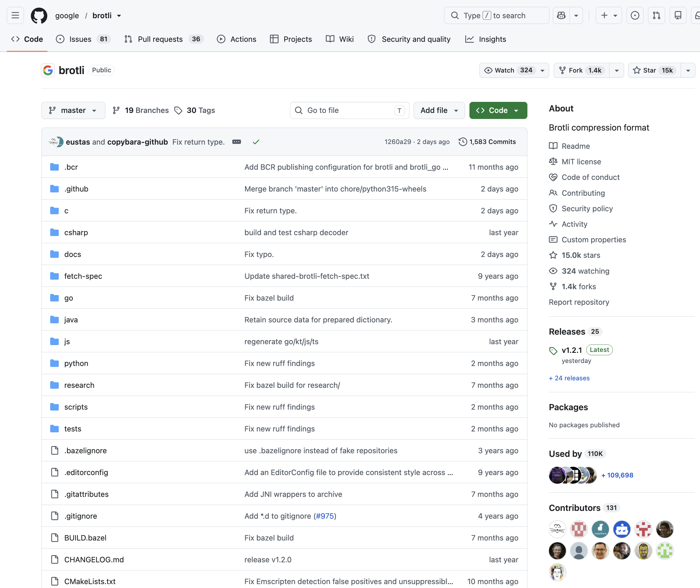Image resolution: width=700 pixels, height=588 pixels.
Task: Open the Add file dropdown
Action: 439,110
